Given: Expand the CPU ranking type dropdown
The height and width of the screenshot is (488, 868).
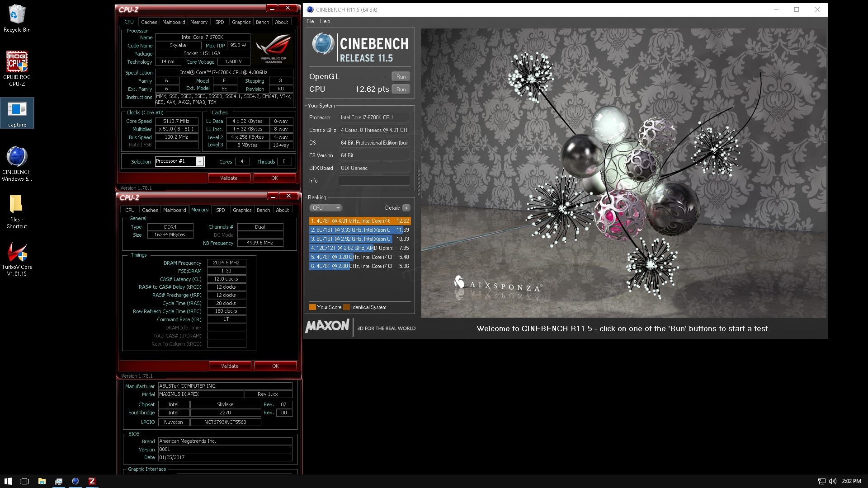Looking at the screenshot, I should [x=325, y=208].
